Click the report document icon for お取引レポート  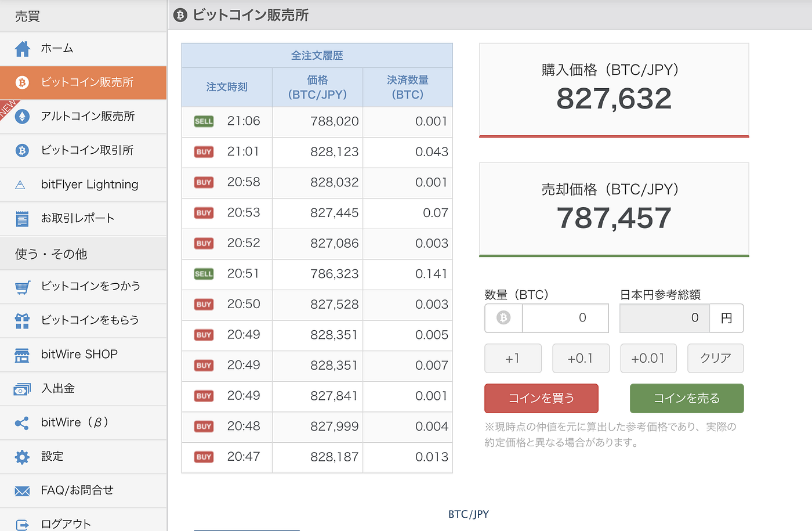click(x=22, y=219)
